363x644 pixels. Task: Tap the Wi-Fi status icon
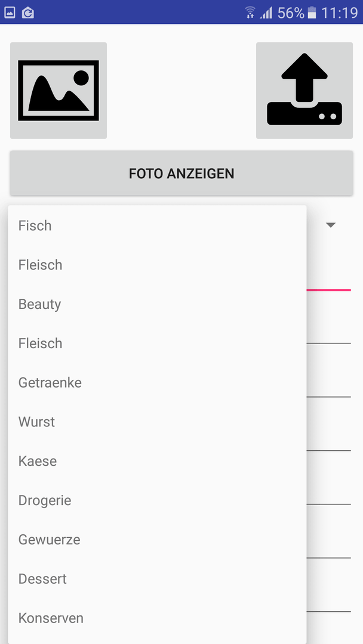250,13
